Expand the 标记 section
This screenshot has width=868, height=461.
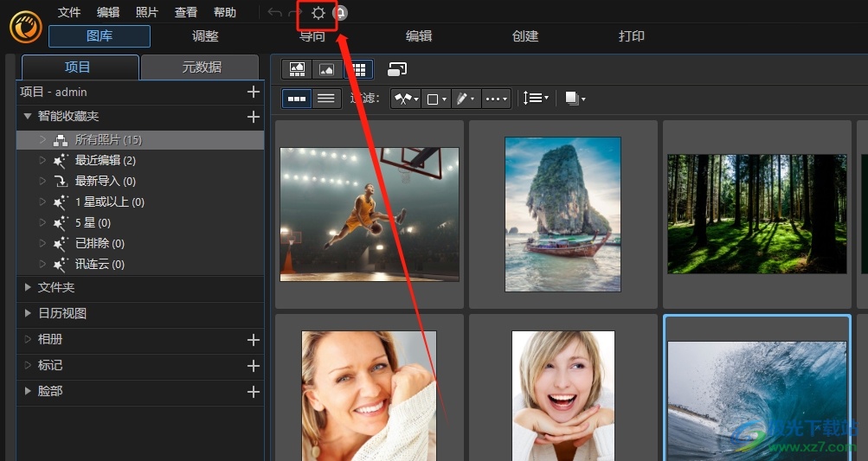[x=28, y=365]
